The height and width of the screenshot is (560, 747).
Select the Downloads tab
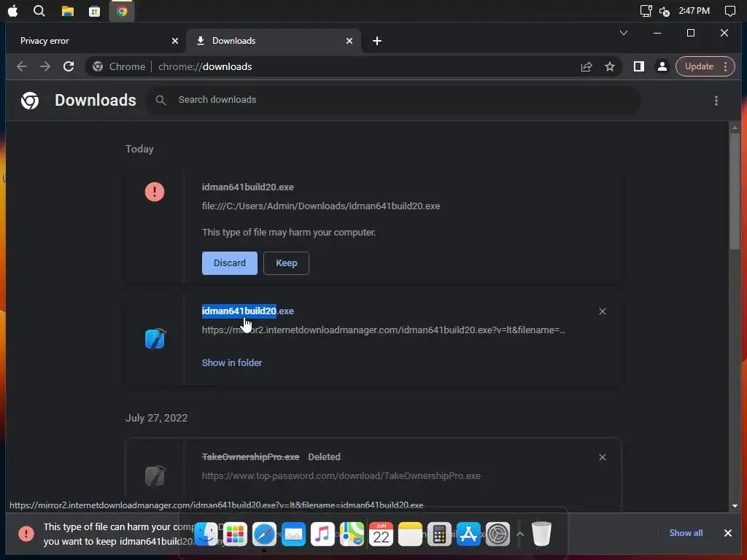[273, 41]
